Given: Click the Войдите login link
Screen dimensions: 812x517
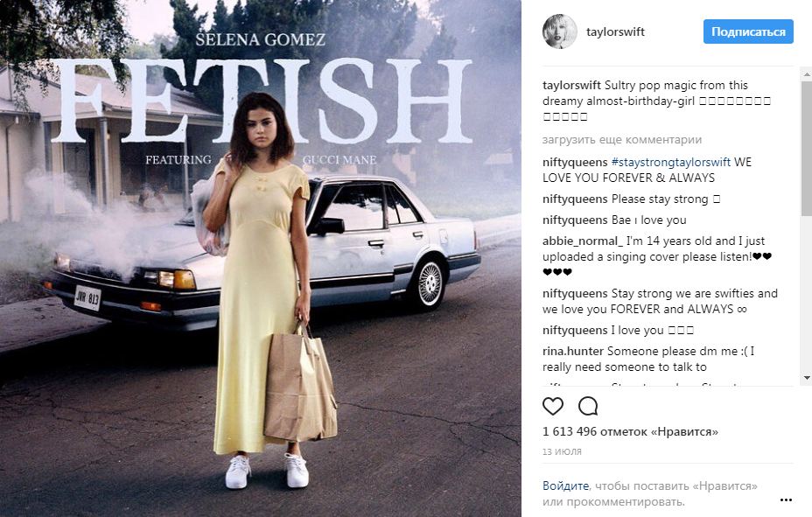Looking at the screenshot, I should [x=566, y=486].
